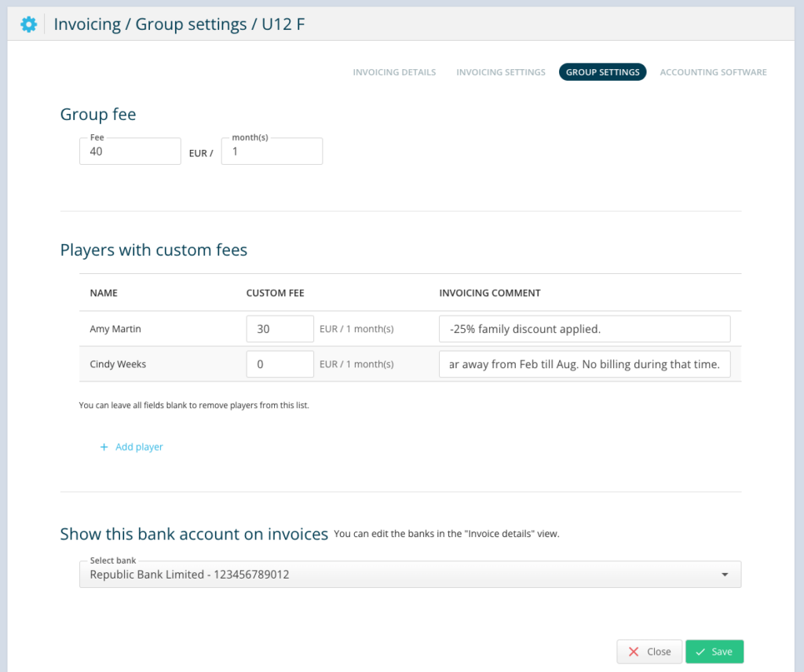Click the Players with custom fees heading
The height and width of the screenshot is (672, 804).
coord(154,250)
